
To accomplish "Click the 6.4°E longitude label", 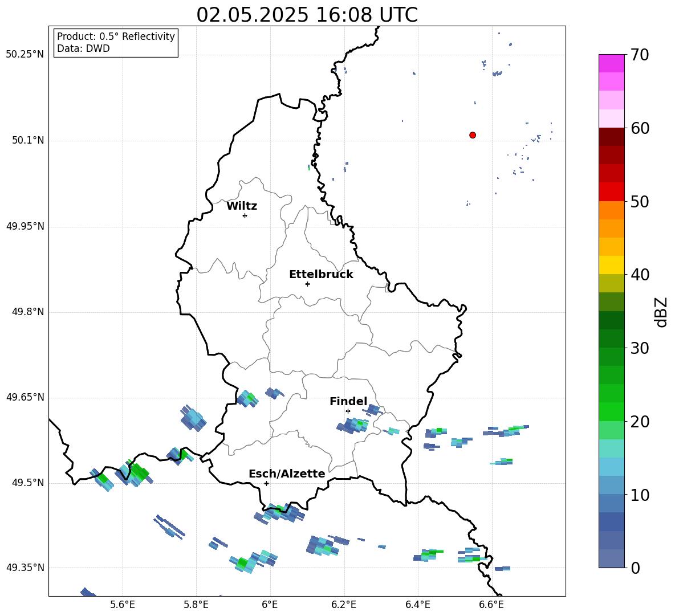I will [417, 605].
